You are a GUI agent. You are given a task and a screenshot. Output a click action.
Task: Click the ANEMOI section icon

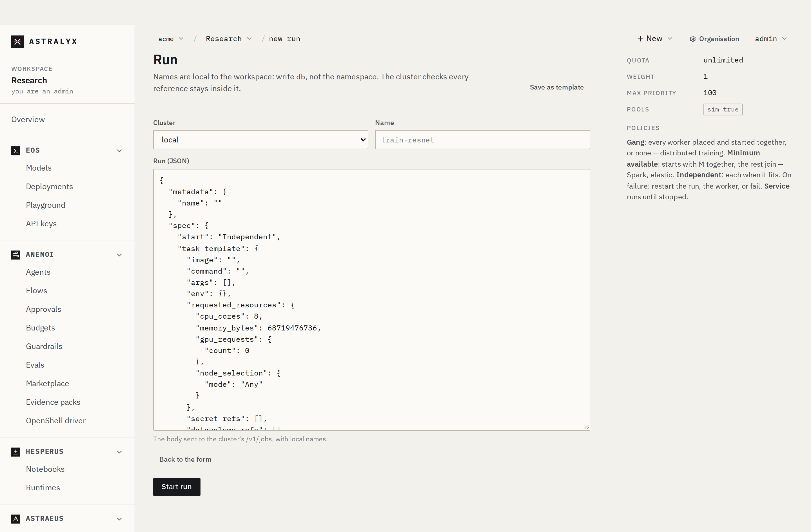click(16, 255)
